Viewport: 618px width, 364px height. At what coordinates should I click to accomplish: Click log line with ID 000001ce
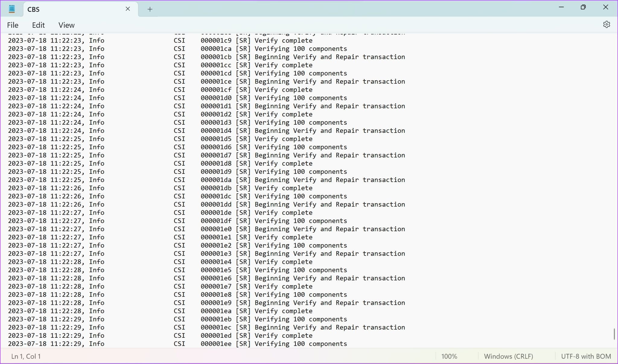point(206,81)
